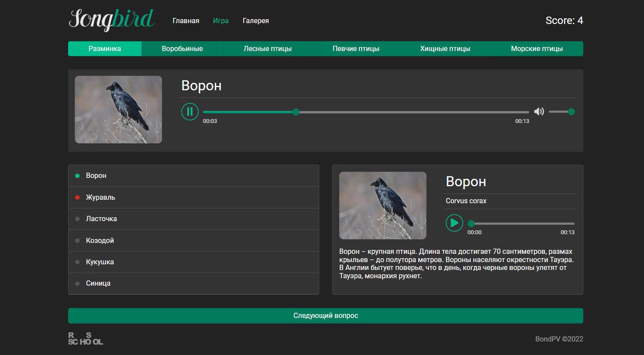Play the Corvus corax audio sample

(x=454, y=223)
